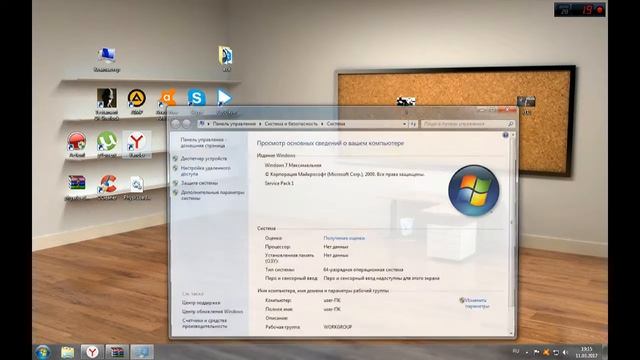
Task: Select the "WORKGROUP" value
Action: [x=338, y=327]
